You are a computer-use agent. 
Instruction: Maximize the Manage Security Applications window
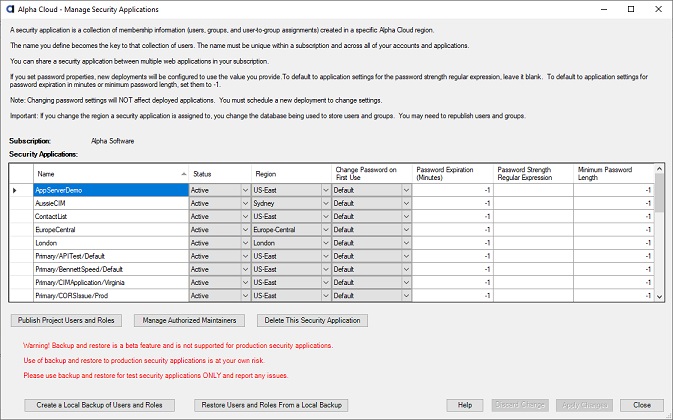(631, 9)
